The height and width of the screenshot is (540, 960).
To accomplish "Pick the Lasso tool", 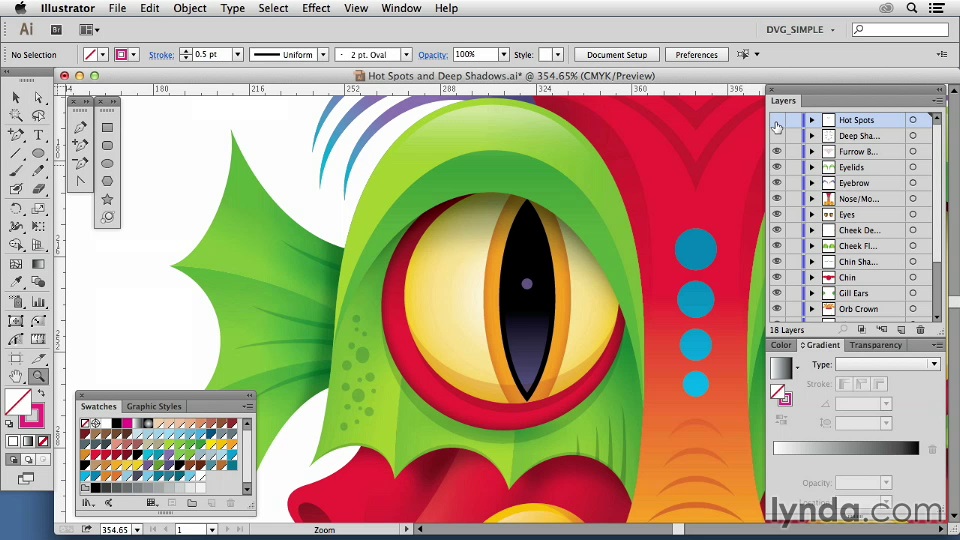I will [x=38, y=116].
